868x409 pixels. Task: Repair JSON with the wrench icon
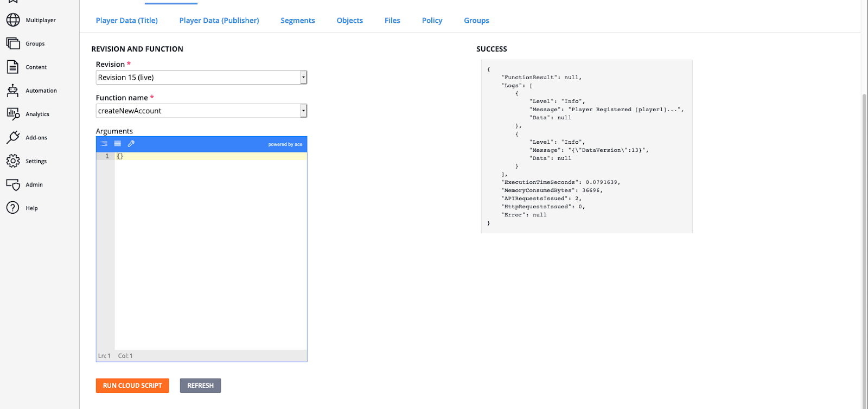[x=131, y=144]
